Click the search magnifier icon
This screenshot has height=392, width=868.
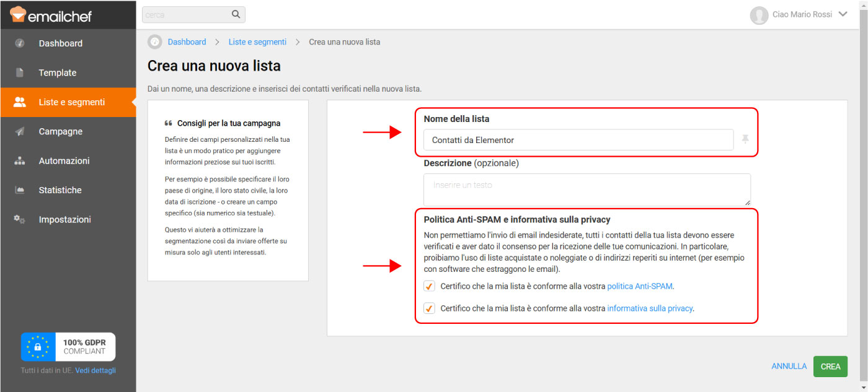pyautogui.click(x=236, y=14)
